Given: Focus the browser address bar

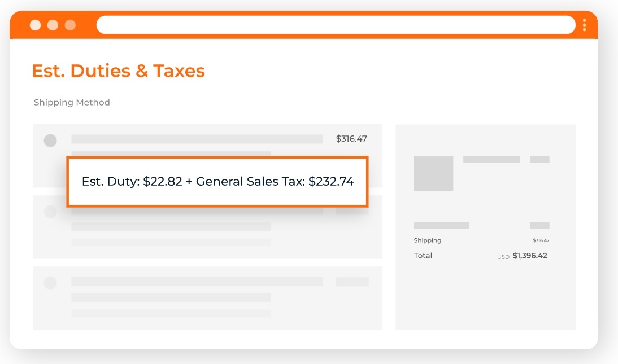Looking at the screenshot, I should point(336,25).
